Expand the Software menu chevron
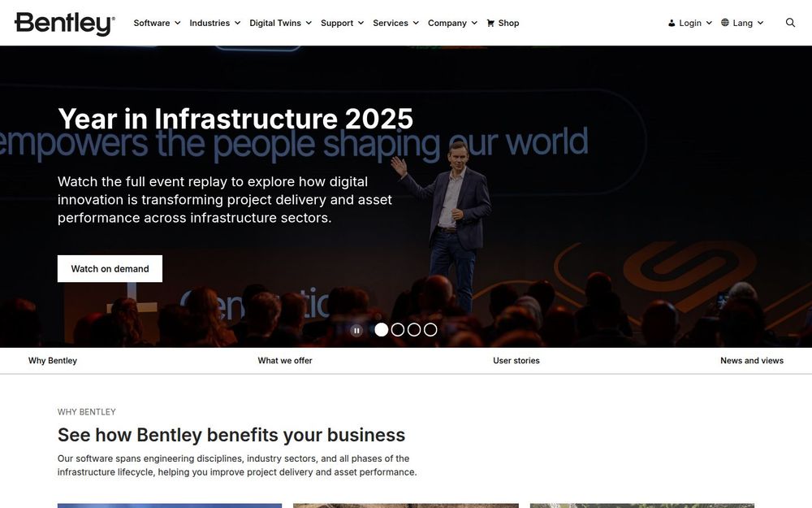This screenshot has width=812, height=508. [x=178, y=23]
